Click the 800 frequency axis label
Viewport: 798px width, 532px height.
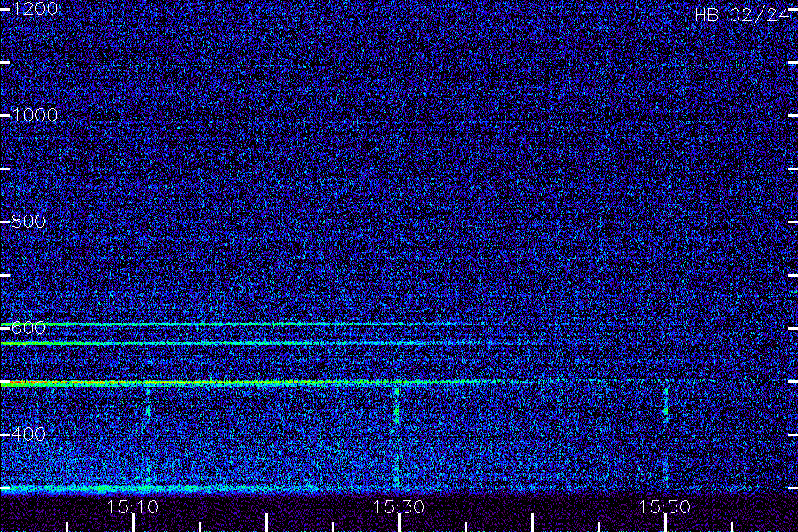tap(28, 222)
